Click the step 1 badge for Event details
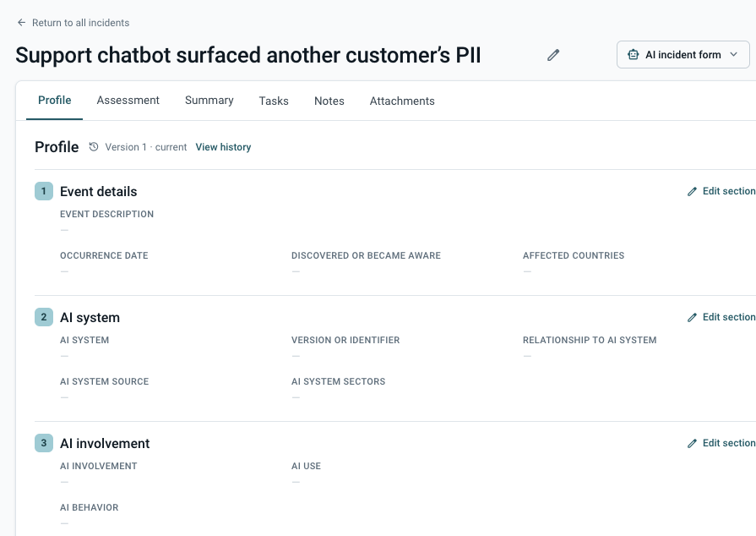Image resolution: width=756 pixels, height=536 pixels. [44, 191]
